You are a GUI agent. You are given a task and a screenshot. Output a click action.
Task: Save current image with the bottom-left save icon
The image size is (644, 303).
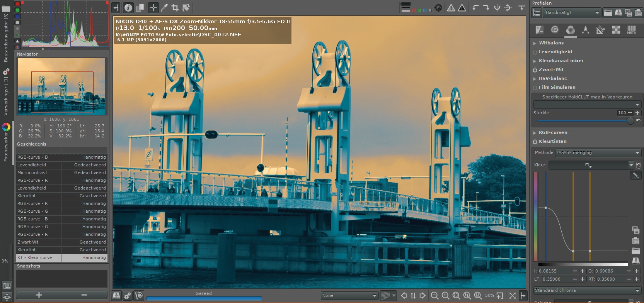point(116,296)
